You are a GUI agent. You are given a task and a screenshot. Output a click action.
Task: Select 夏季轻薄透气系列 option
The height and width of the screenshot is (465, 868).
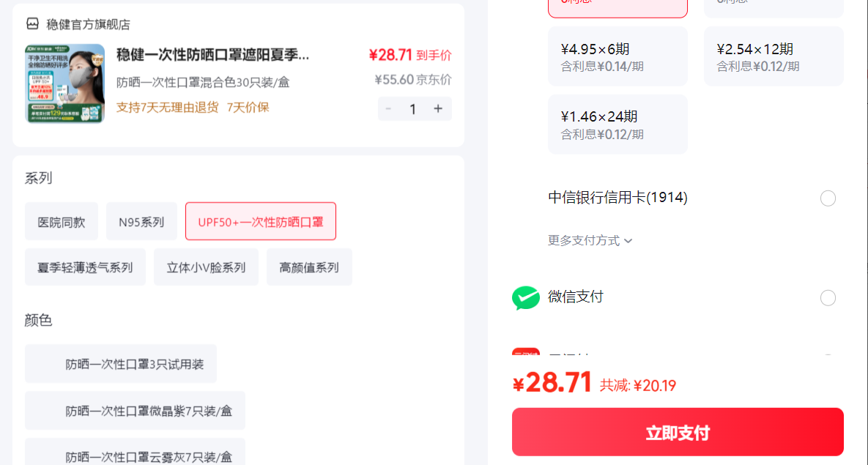(x=85, y=267)
